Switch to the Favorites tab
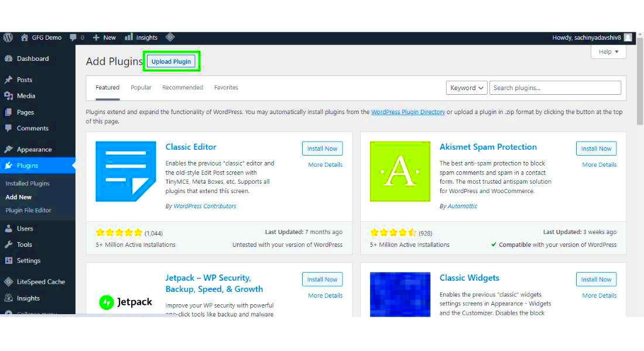644x351 pixels. (226, 87)
